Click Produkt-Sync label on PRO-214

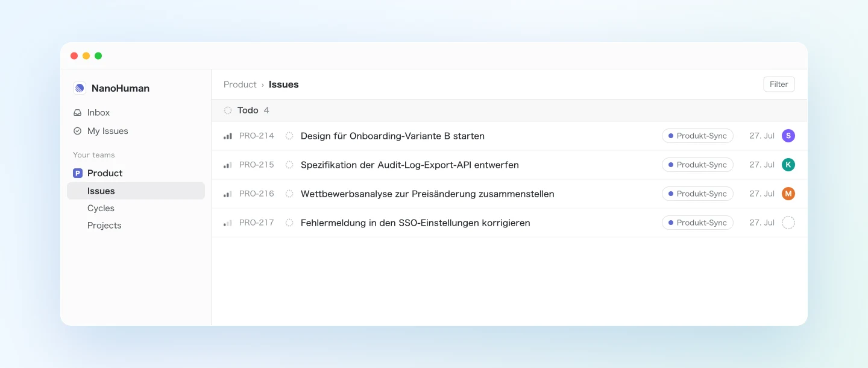pos(697,136)
